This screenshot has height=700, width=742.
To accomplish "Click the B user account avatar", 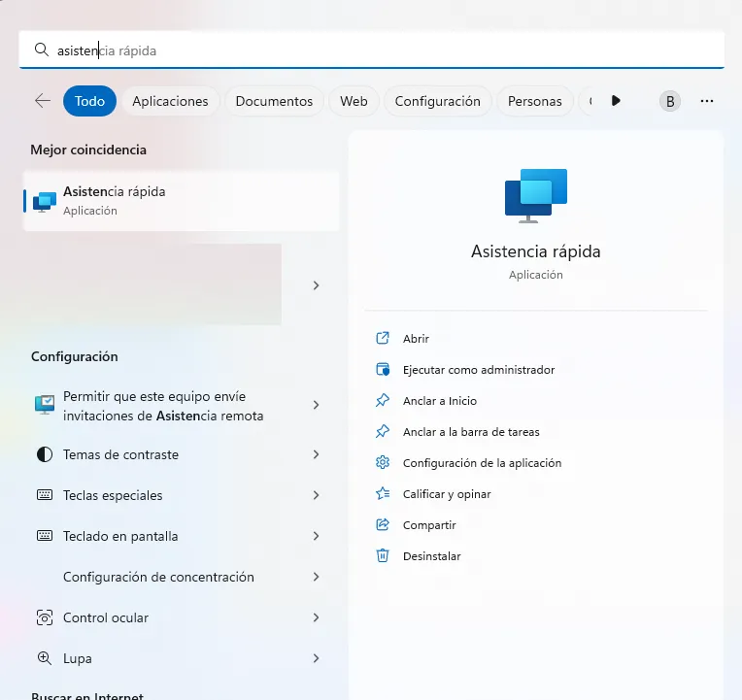I will click(670, 101).
